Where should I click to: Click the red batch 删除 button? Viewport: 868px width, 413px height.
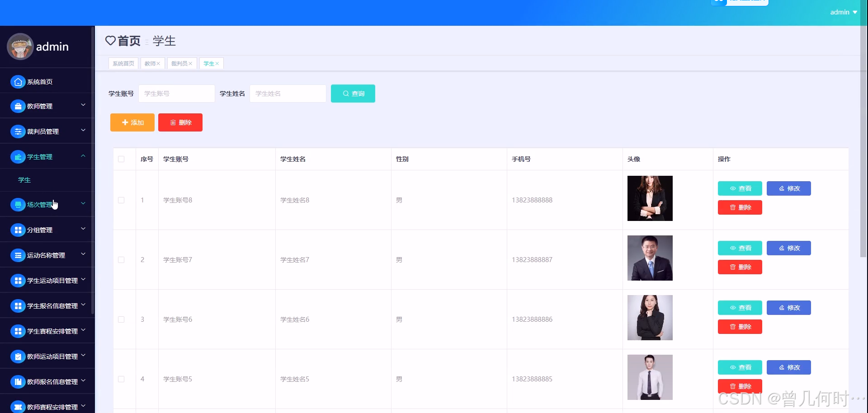pyautogui.click(x=180, y=122)
